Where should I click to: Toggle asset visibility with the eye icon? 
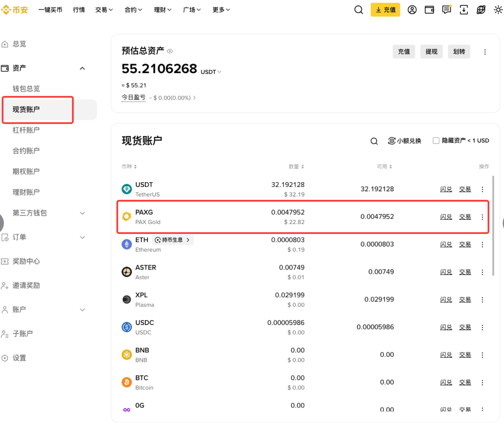170,51
